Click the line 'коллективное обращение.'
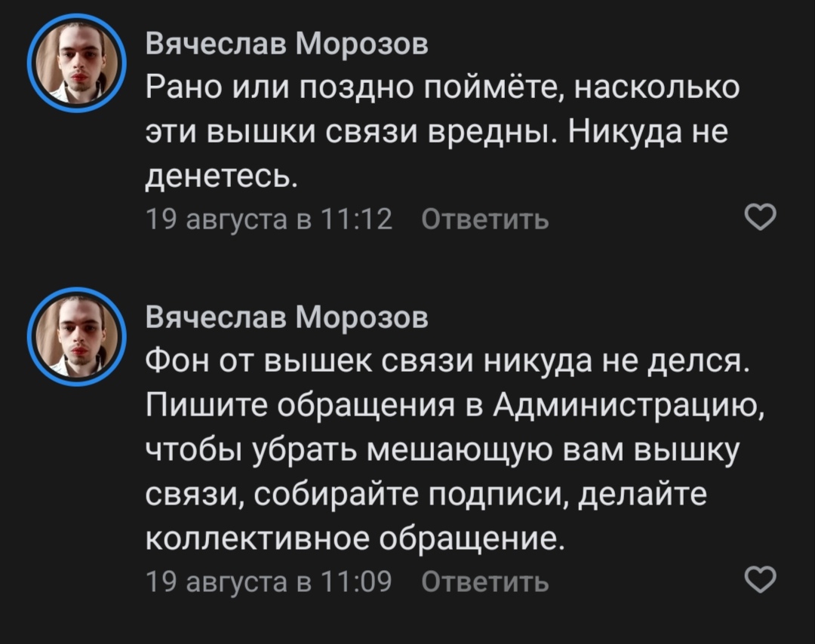This screenshot has width=815, height=644. click(354, 540)
